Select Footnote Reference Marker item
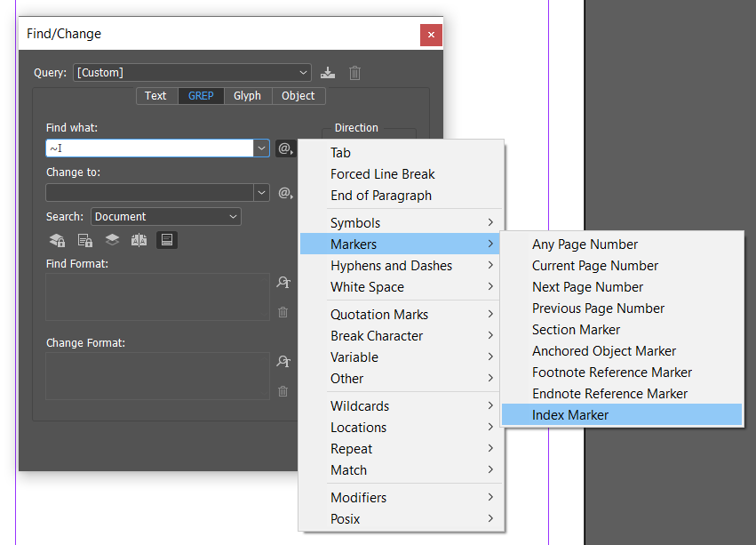Screen dimensions: 756x545 pos(622,372)
